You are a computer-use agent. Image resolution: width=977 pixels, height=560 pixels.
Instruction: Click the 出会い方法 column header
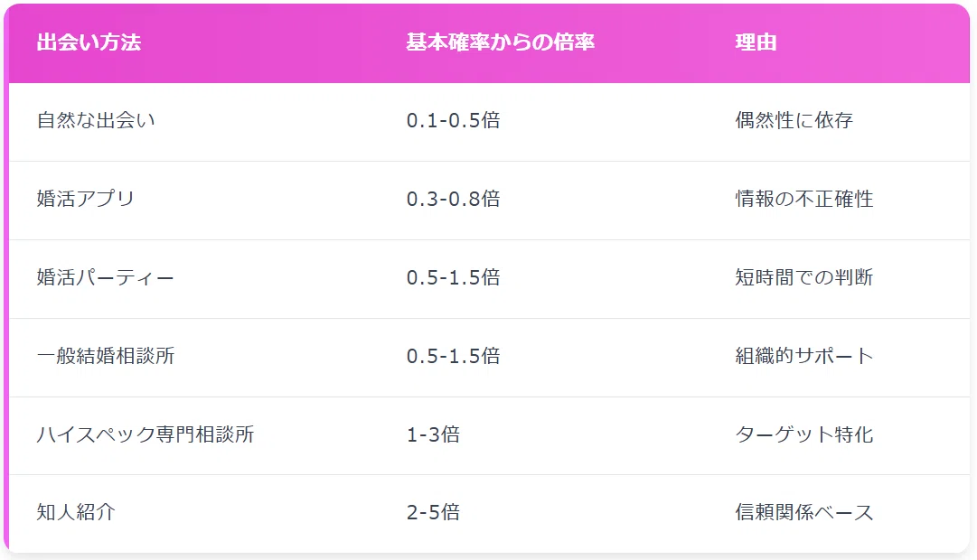click(x=89, y=42)
